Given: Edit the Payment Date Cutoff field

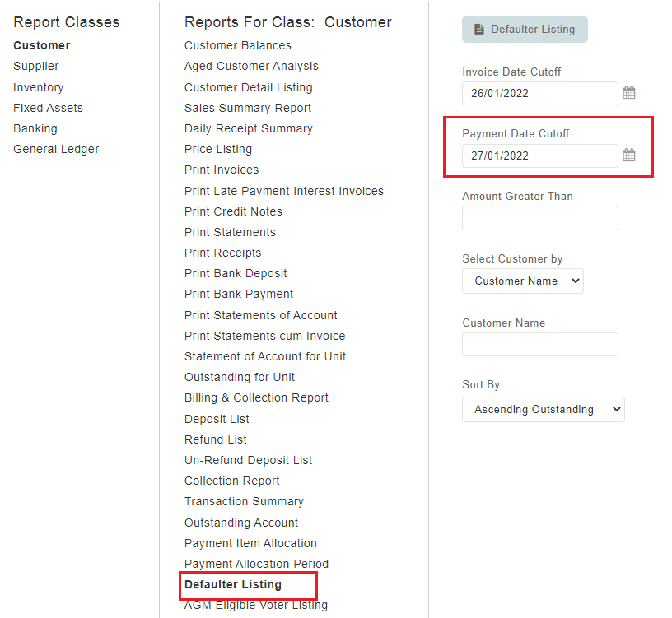Looking at the screenshot, I should pos(540,156).
